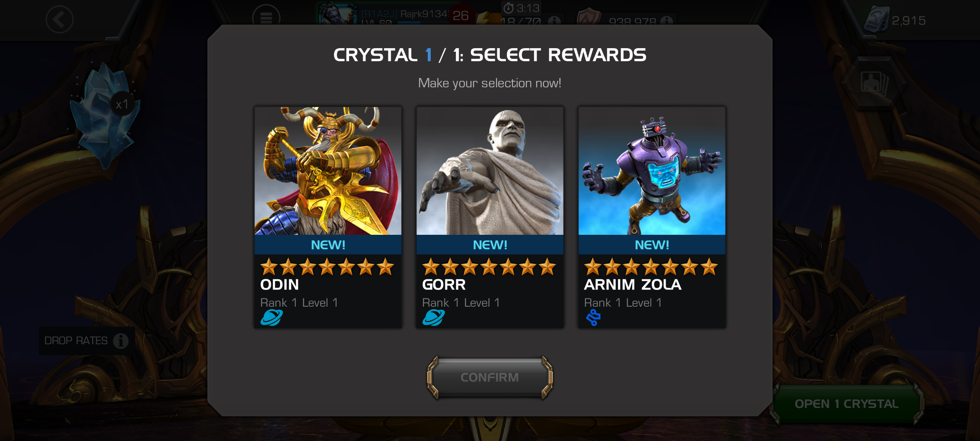The height and width of the screenshot is (441, 980).
Task: Tap the energy info icon
Action: point(554,20)
